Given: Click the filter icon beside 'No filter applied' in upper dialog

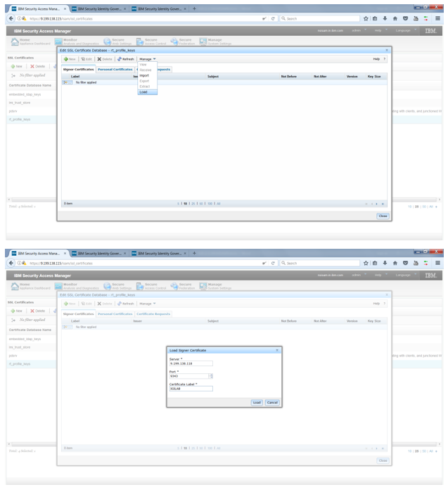Looking at the screenshot, I should pos(67,82).
